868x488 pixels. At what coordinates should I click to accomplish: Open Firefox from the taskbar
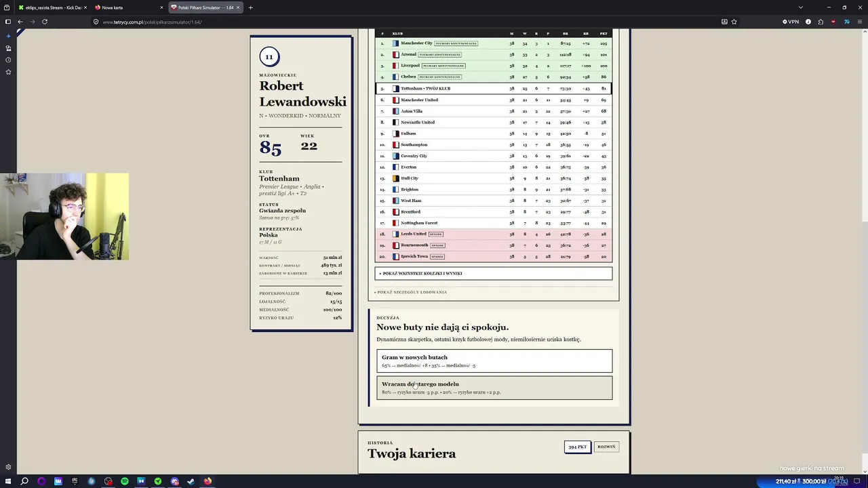[x=208, y=481]
